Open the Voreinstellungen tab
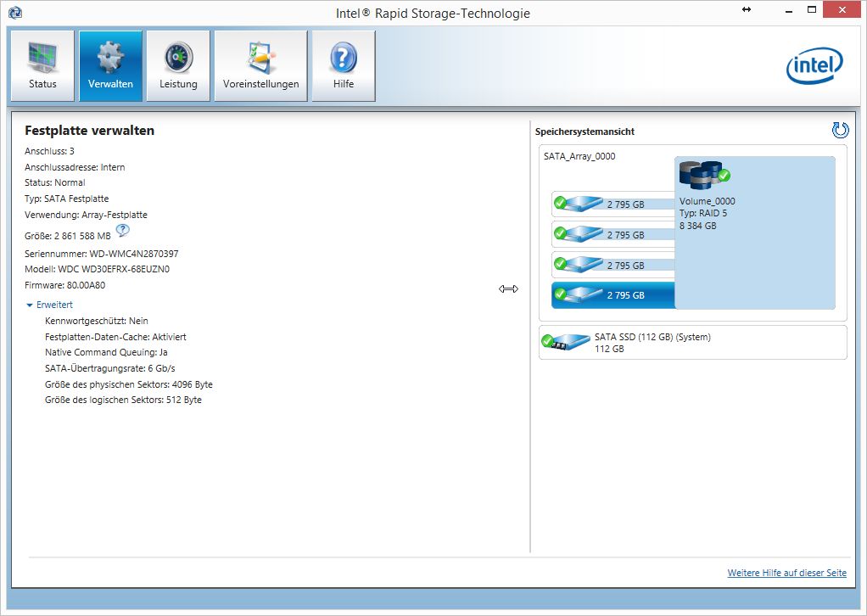 click(261, 66)
